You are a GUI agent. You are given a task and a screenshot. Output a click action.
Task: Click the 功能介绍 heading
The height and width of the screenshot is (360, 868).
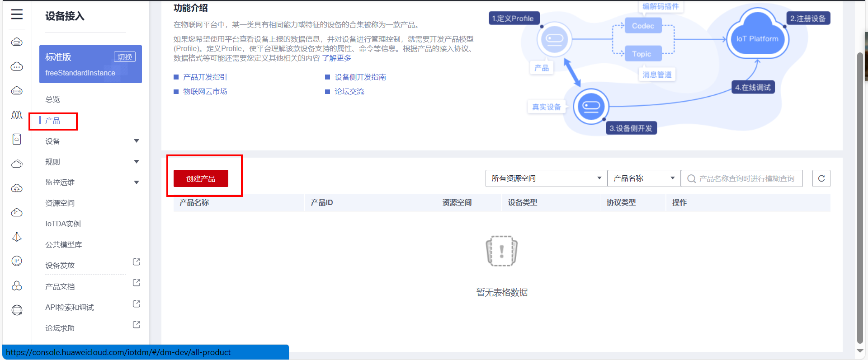point(191,8)
